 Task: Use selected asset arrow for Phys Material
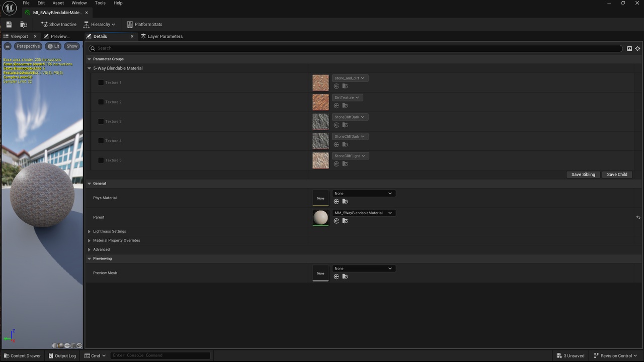click(x=337, y=201)
